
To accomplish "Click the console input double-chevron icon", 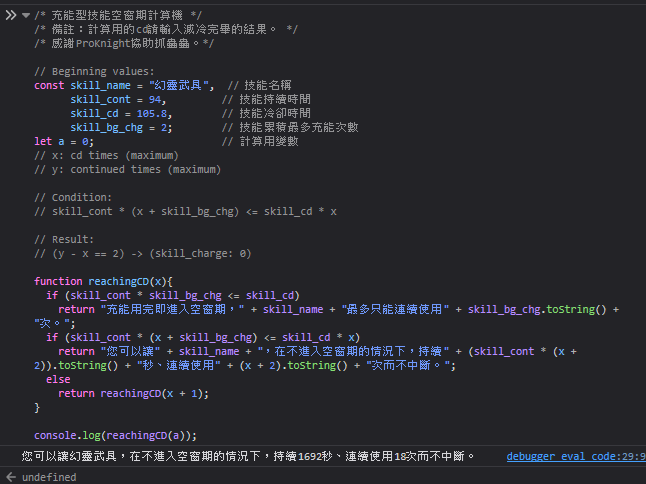I will pos(11,16).
